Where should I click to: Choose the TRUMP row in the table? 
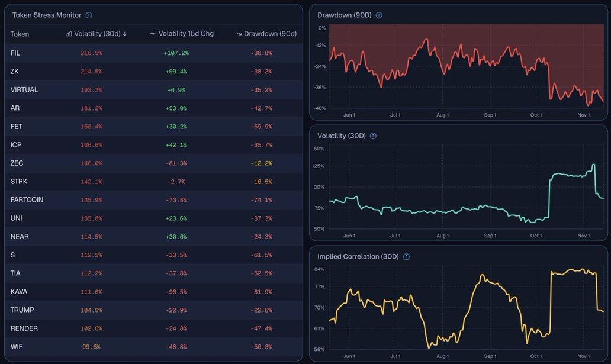tap(22, 310)
